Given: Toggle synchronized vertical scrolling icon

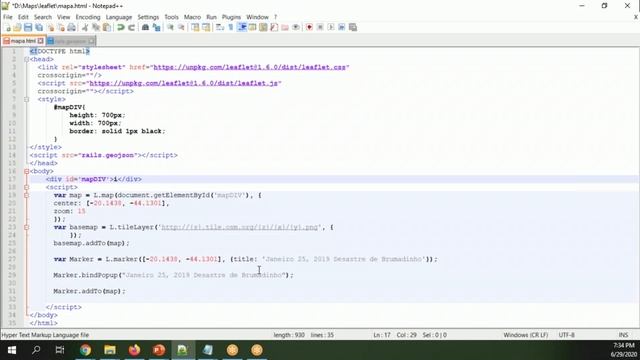Looking at the screenshot, I should tap(195, 27).
